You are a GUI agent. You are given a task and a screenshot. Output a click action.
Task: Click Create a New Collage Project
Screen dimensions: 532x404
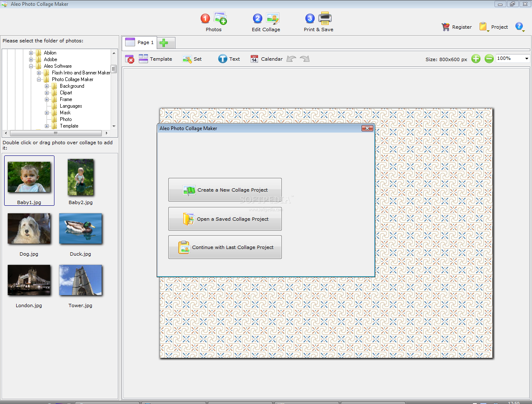click(x=225, y=190)
